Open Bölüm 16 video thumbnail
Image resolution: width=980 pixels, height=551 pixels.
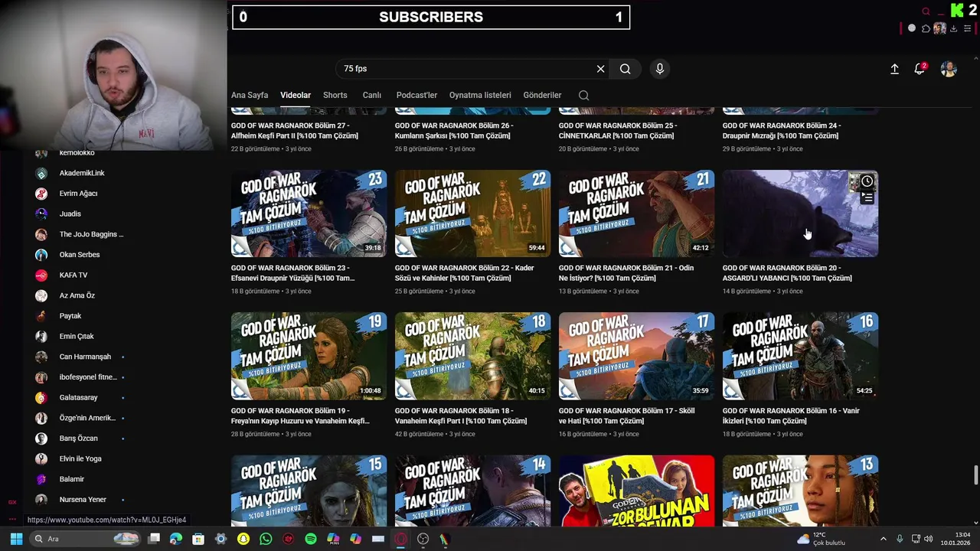point(801,356)
